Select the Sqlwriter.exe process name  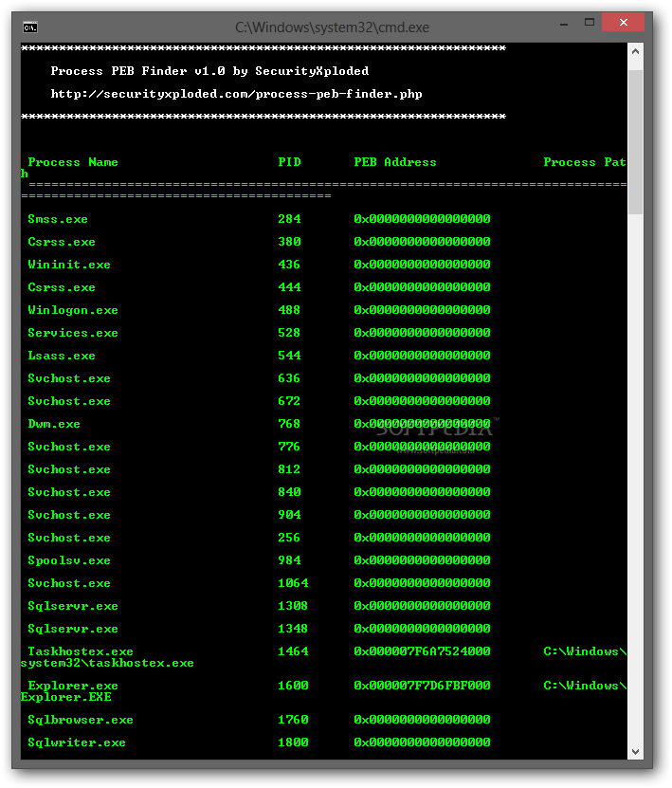click(x=77, y=742)
